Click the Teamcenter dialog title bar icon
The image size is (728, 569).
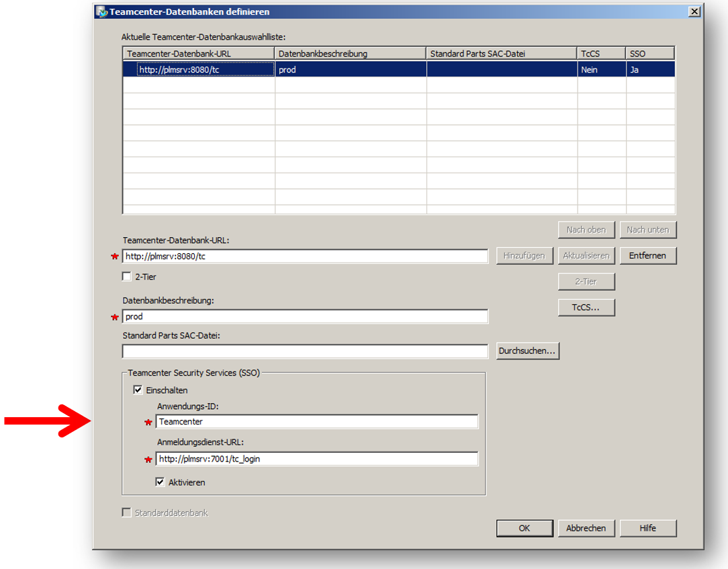[101, 11]
